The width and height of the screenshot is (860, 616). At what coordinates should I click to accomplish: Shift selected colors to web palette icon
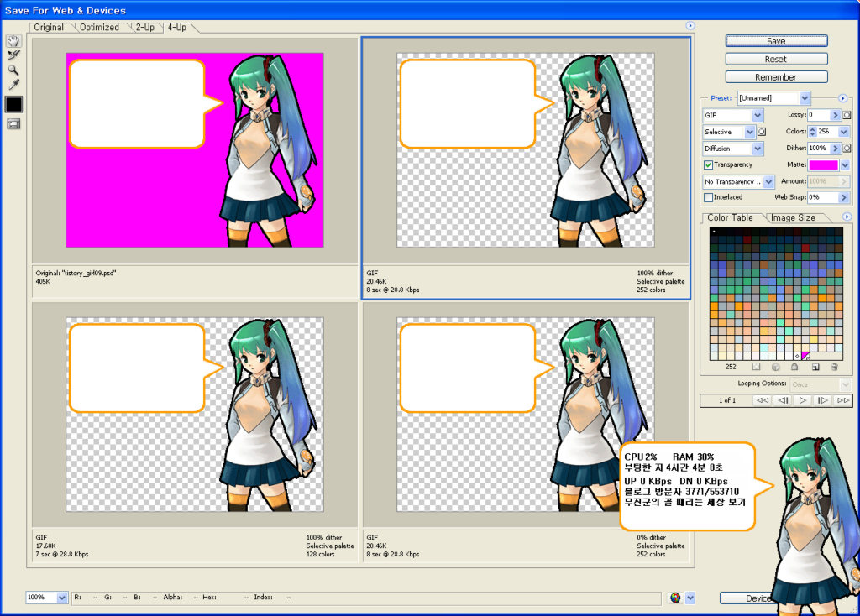[775, 367]
